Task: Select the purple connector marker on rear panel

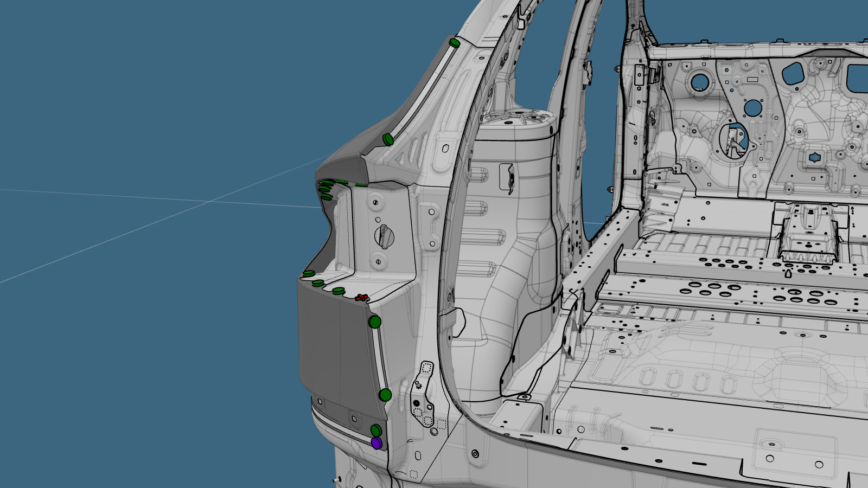Action: (x=376, y=444)
